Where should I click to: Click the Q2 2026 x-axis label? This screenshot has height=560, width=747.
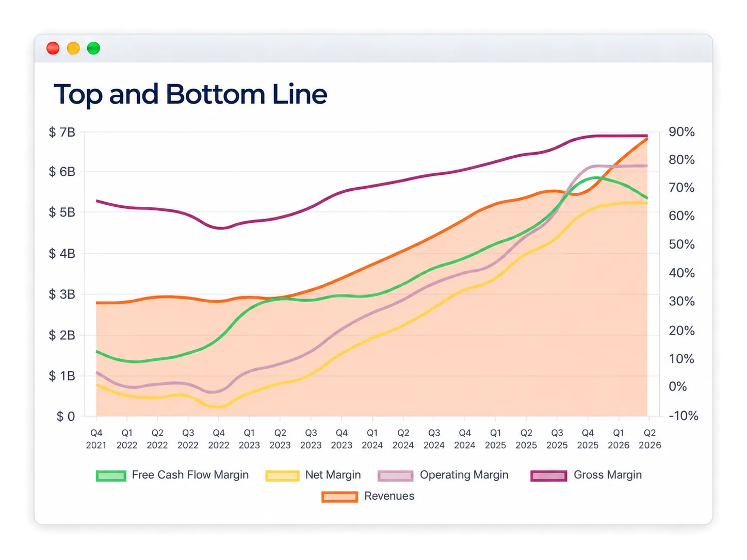coord(649,439)
